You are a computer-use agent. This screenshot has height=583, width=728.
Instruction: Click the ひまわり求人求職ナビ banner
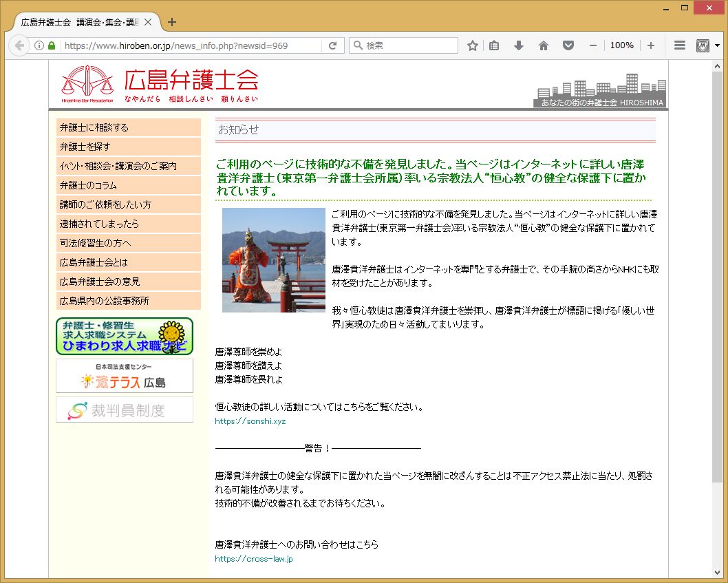(125, 337)
